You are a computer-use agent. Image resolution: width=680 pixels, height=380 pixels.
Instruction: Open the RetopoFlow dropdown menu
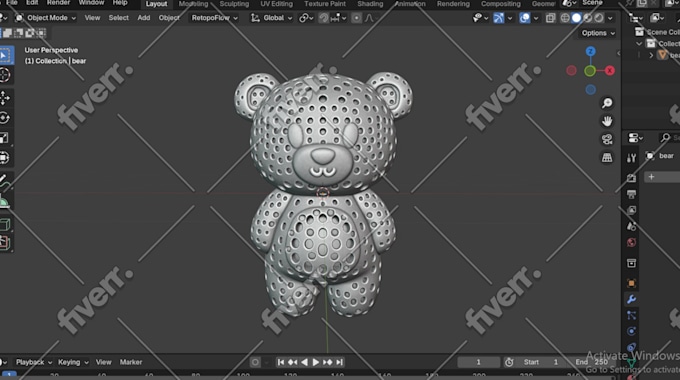215,18
